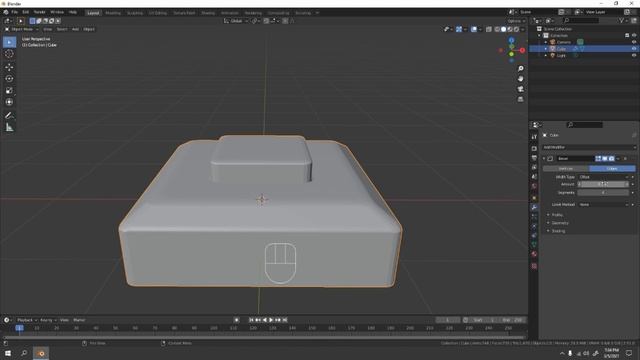Open the Global transform orientation dropdown
The width and height of the screenshot is (640, 360).
click(x=236, y=21)
